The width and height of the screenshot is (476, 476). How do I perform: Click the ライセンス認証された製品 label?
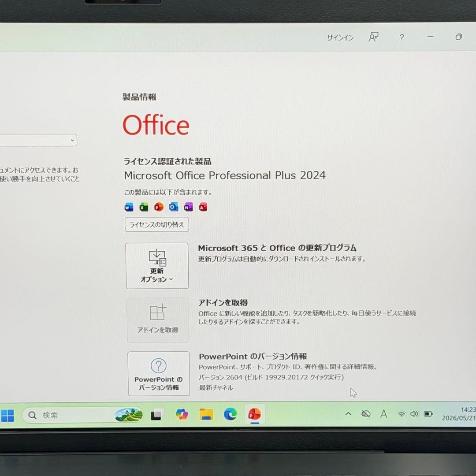pos(167,161)
